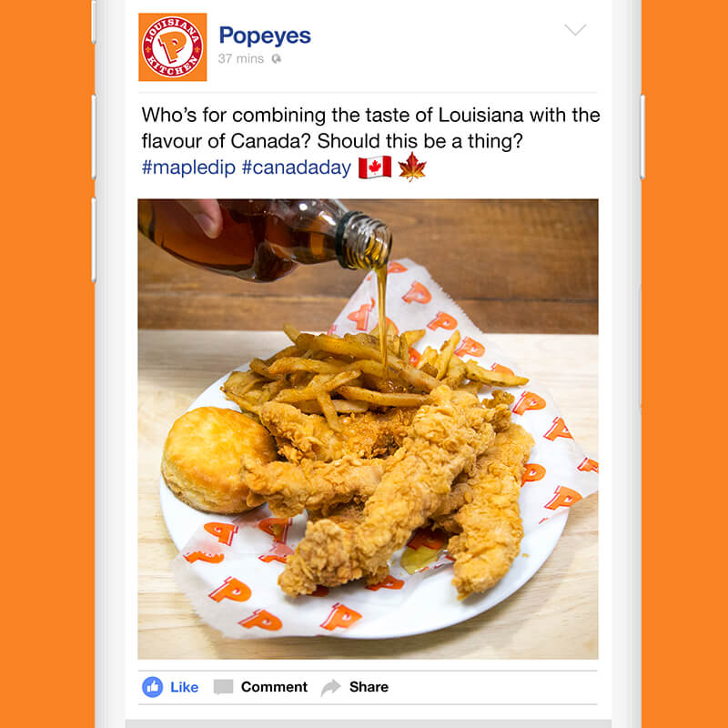
Task: Click the blue thumbs-up Like icon
Action: (x=152, y=687)
